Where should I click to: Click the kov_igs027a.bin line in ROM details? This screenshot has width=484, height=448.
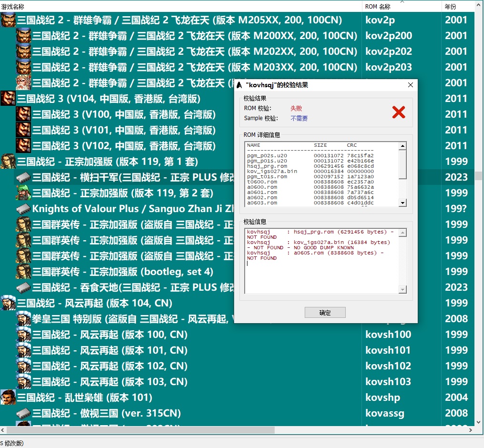[x=310, y=171]
